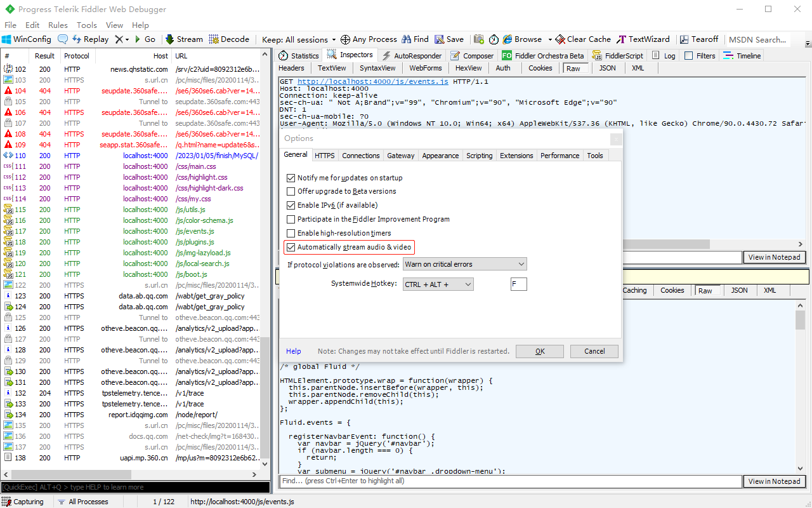Toggle the Filters tab checkbox
Viewport: 812px width, 508px height.
pos(689,56)
